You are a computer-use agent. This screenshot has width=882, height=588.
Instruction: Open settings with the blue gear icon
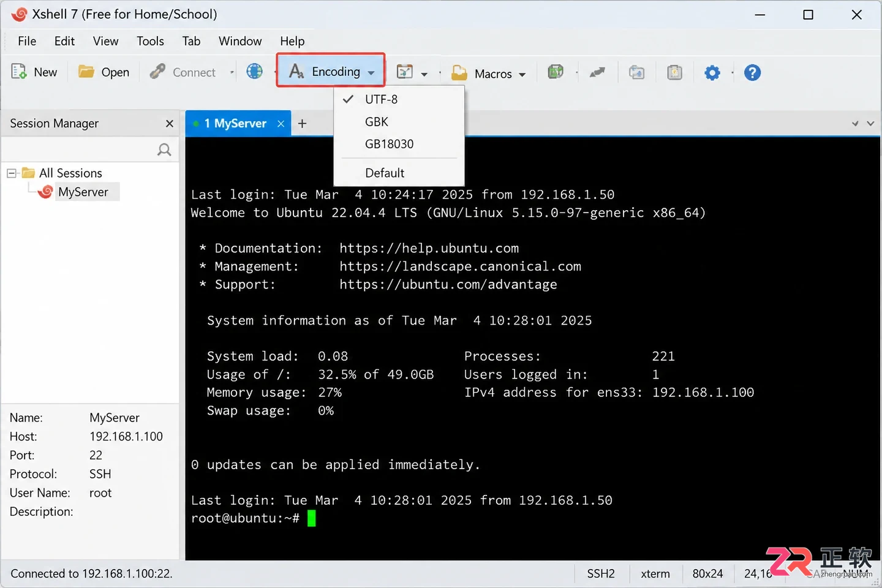712,73
